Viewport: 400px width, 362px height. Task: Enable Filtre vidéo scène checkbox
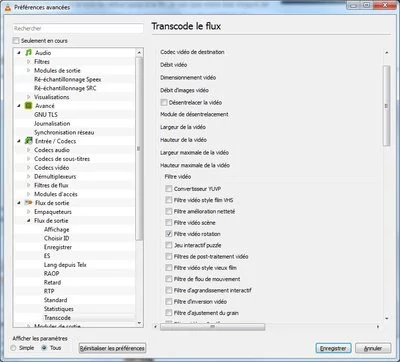pyautogui.click(x=169, y=222)
